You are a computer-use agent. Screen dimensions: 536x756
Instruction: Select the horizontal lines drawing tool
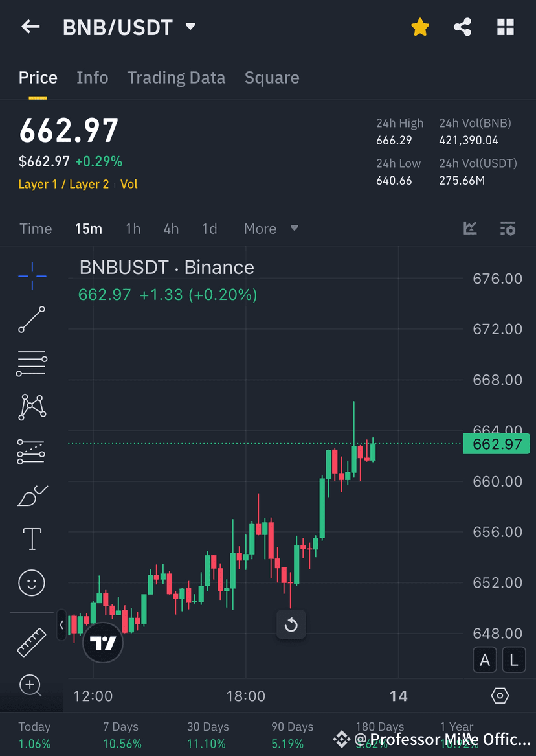click(31, 363)
